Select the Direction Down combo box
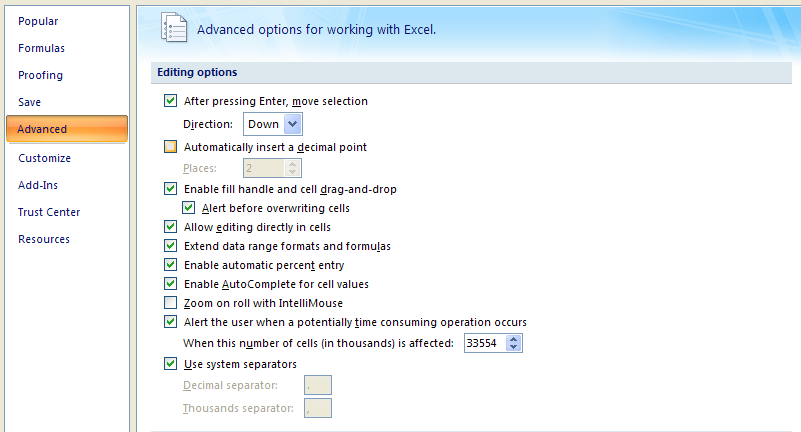The height and width of the screenshot is (432, 801). [272, 124]
